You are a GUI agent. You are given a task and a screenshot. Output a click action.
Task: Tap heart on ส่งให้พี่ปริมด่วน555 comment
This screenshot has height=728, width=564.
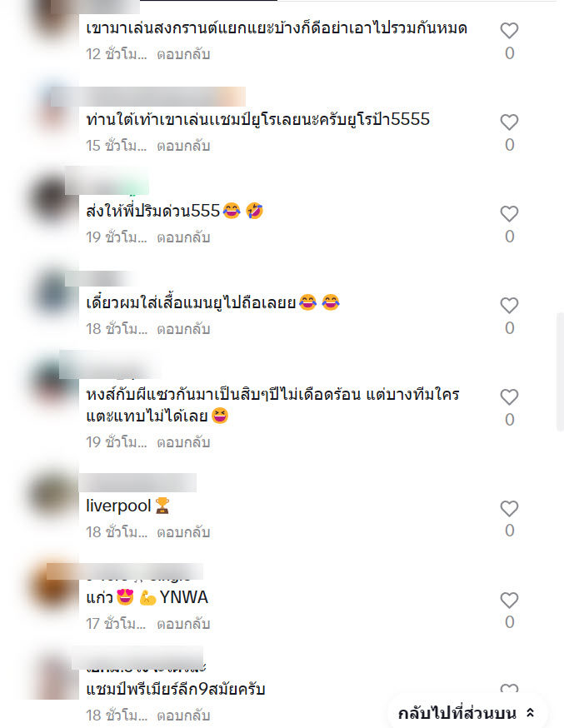tap(509, 214)
